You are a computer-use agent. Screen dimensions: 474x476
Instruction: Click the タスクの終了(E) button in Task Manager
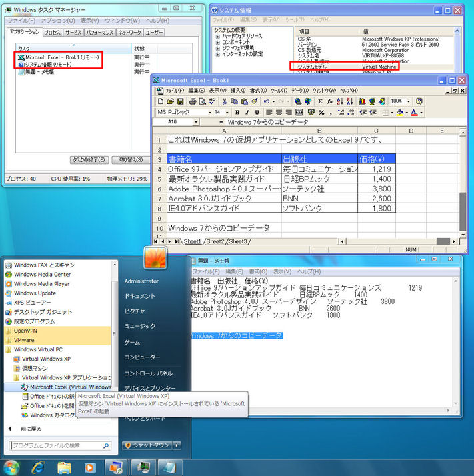(x=89, y=160)
